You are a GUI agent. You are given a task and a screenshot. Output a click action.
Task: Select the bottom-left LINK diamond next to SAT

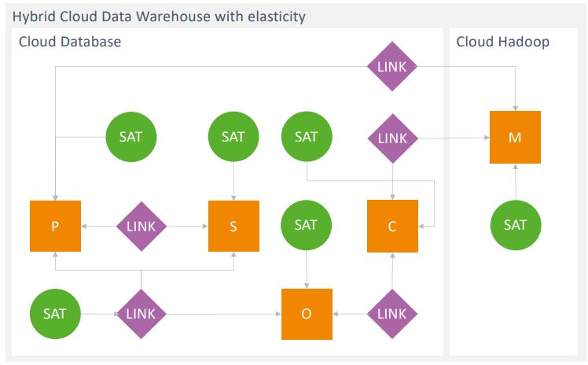pyautogui.click(x=141, y=314)
